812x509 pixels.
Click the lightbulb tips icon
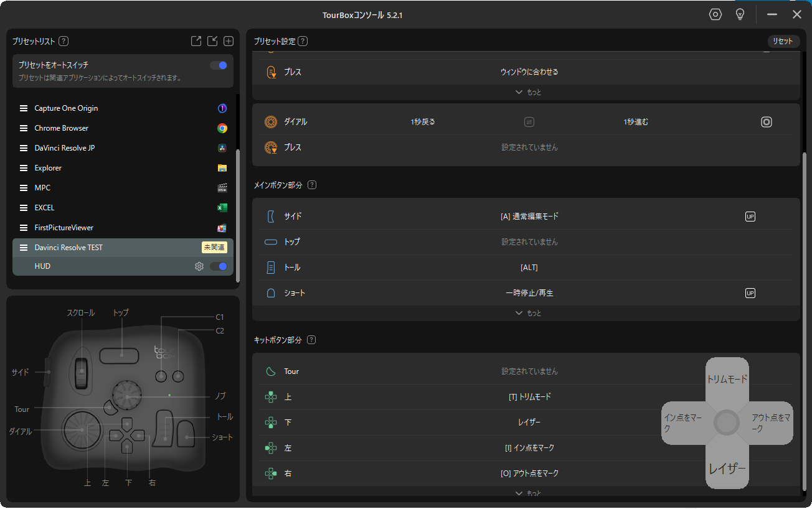pos(740,14)
